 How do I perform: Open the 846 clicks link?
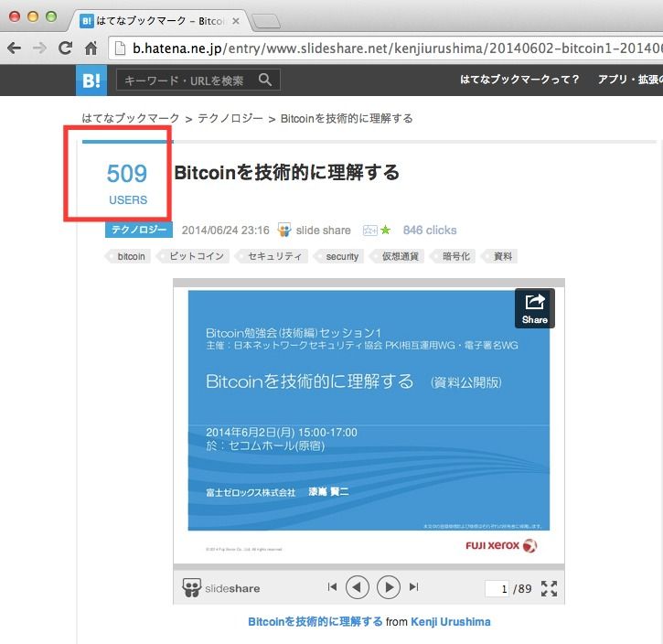pyautogui.click(x=430, y=230)
